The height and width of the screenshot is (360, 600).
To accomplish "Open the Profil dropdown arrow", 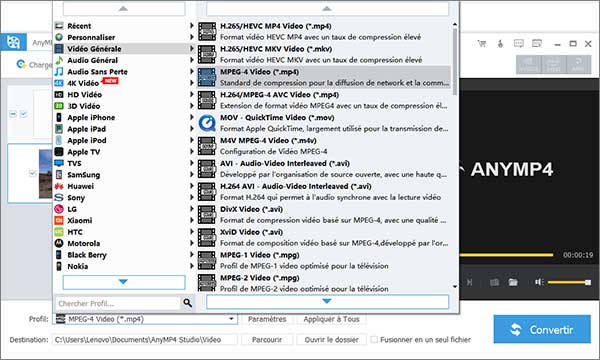I will click(x=231, y=319).
